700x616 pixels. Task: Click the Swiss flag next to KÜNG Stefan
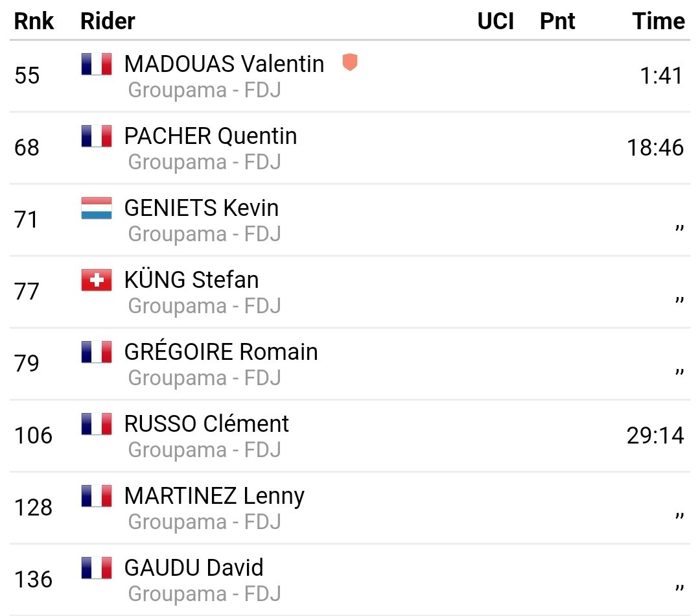(x=97, y=279)
